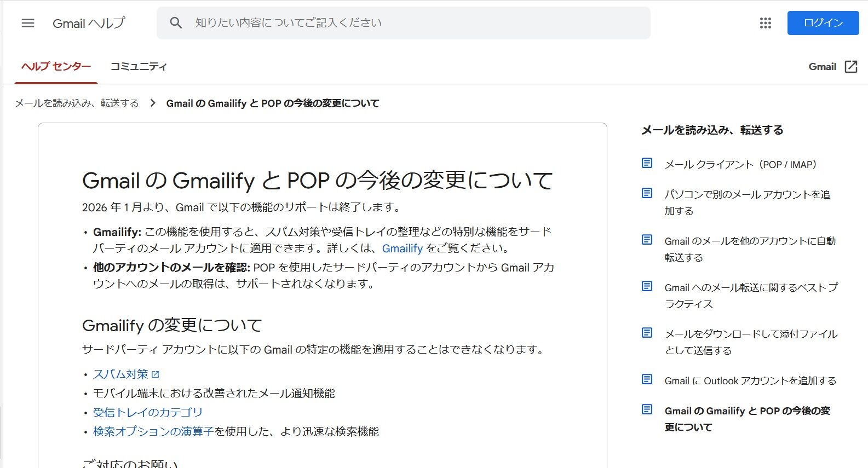
Task: Click the article icon for Gmail に Outlook アカウントを追加する
Action: click(x=647, y=379)
